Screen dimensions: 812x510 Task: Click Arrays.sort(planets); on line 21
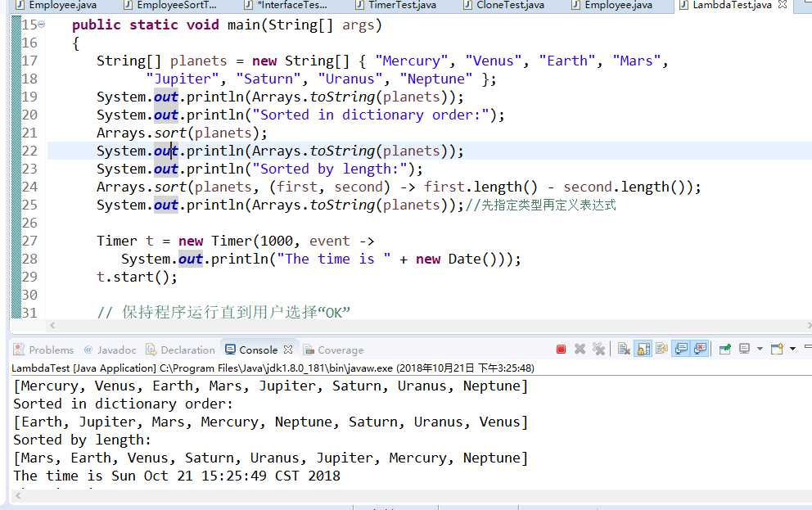point(182,133)
